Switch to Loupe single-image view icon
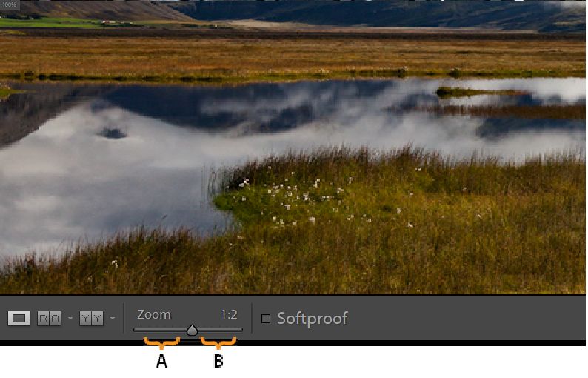 point(19,319)
